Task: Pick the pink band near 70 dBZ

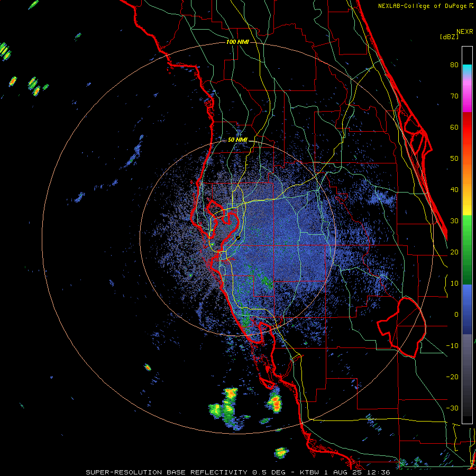Action: (467, 94)
